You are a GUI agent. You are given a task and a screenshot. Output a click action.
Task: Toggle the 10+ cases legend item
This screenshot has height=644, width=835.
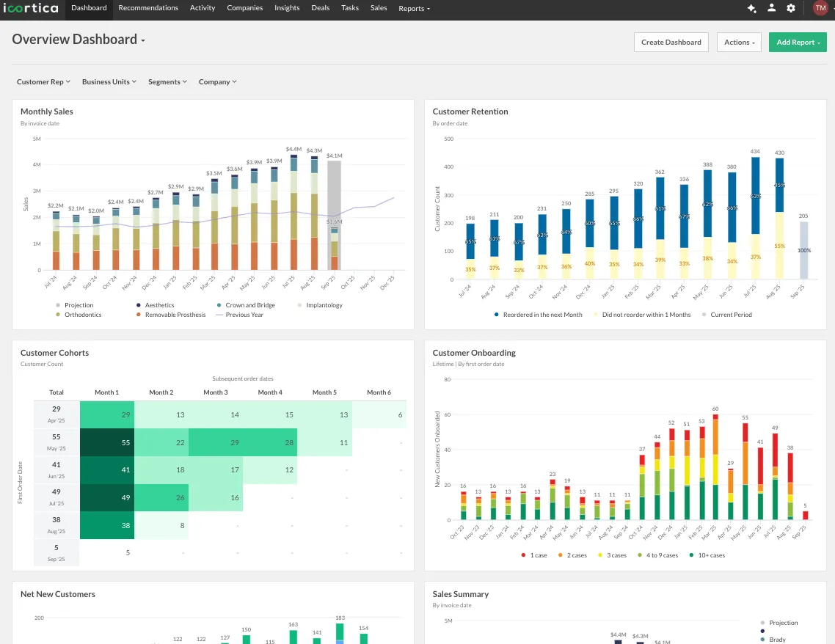click(x=707, y=555)
